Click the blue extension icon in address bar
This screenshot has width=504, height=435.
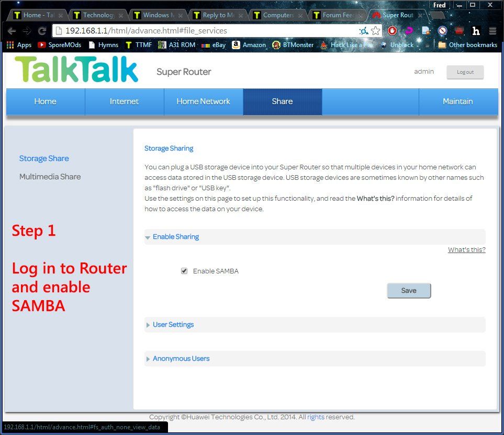point(364,31)
